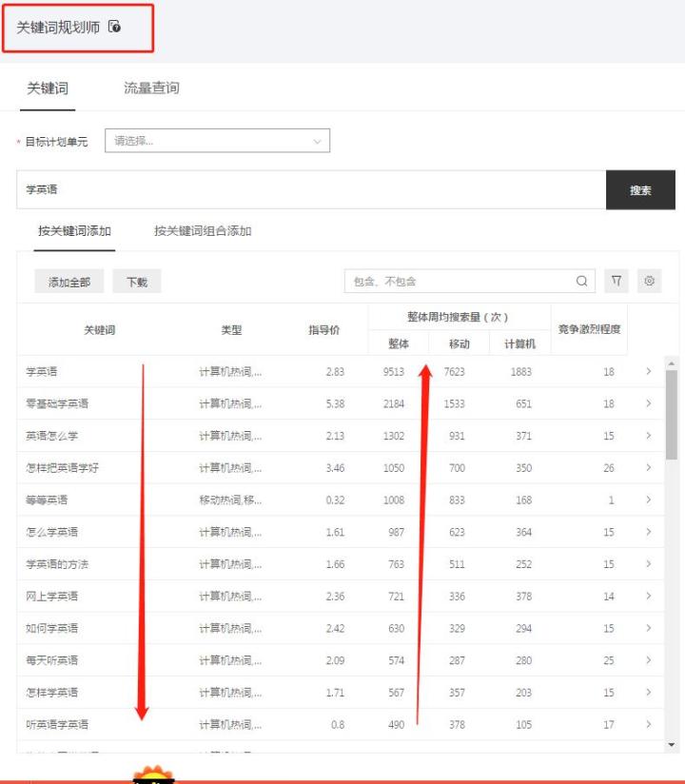685x784 pixels.
Task: Expand row chevron for 每天听英语
Action: click(x=649, y=660)
